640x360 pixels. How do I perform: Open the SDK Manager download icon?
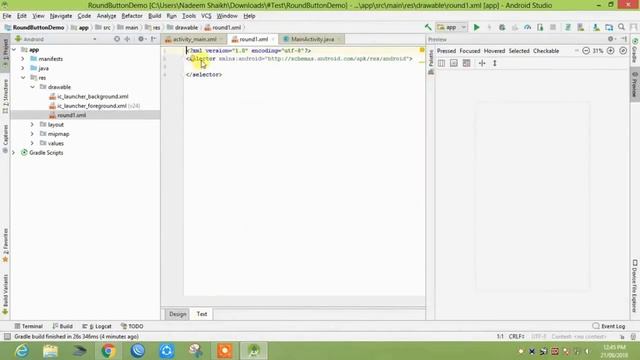(x=596, y=27)
